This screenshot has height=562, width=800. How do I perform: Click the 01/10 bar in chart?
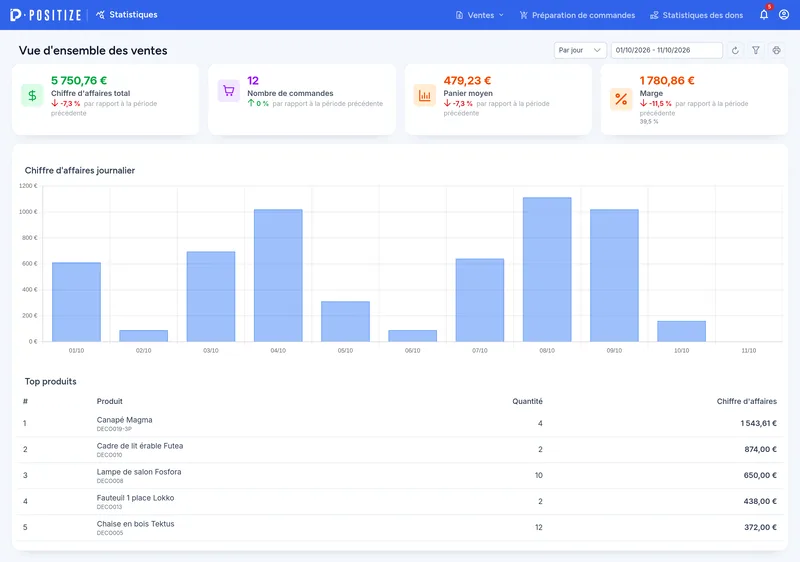[x=77, y=302]
